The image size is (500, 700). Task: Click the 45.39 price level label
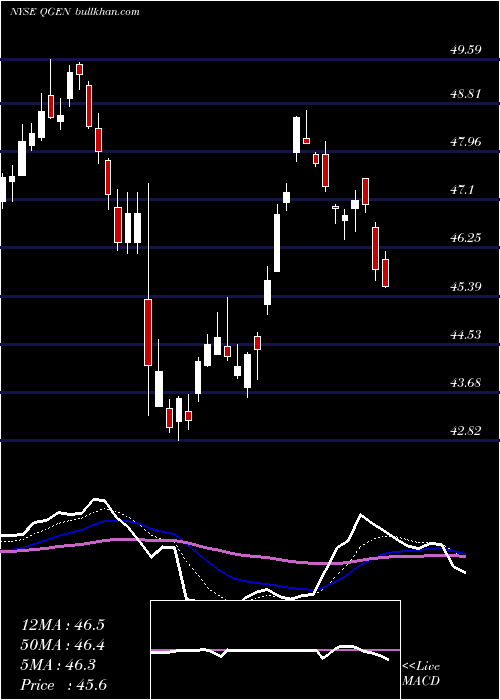[465, 286]
